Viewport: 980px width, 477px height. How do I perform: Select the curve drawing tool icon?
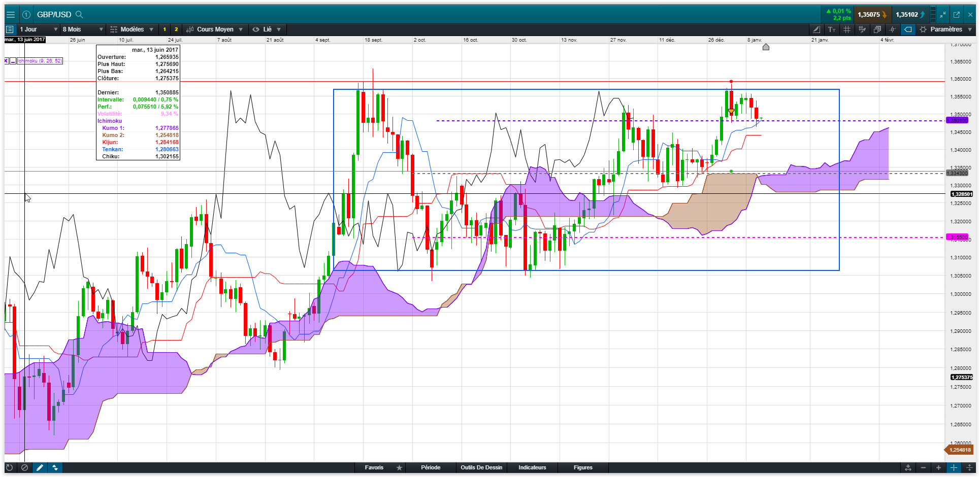pos(816,29)
